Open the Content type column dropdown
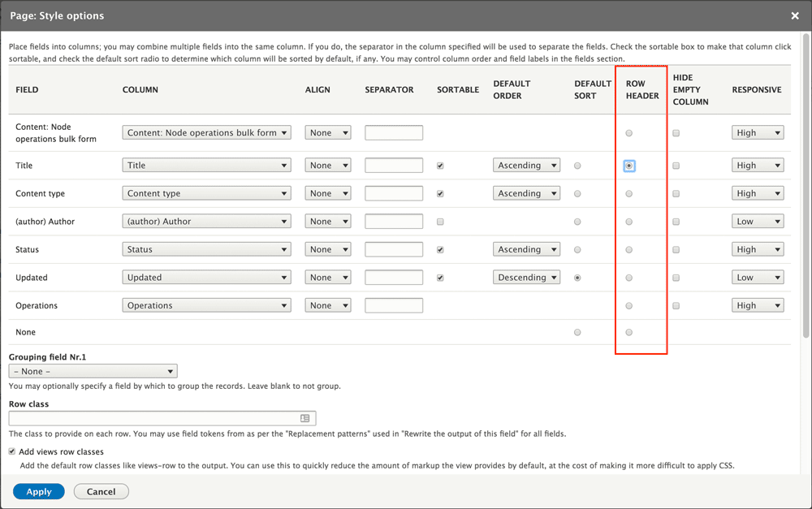This screenshot has height=509, width=812. click(206, 193)
